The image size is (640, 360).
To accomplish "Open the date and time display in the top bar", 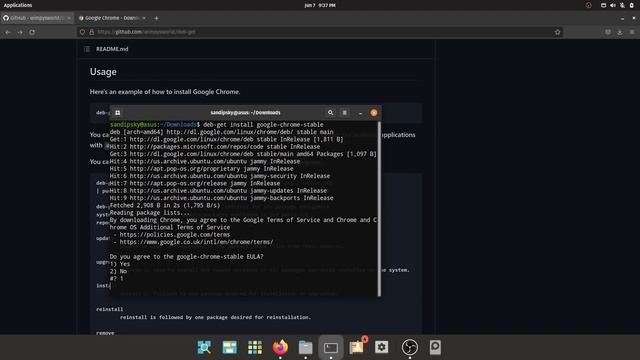I will (320, 5).
